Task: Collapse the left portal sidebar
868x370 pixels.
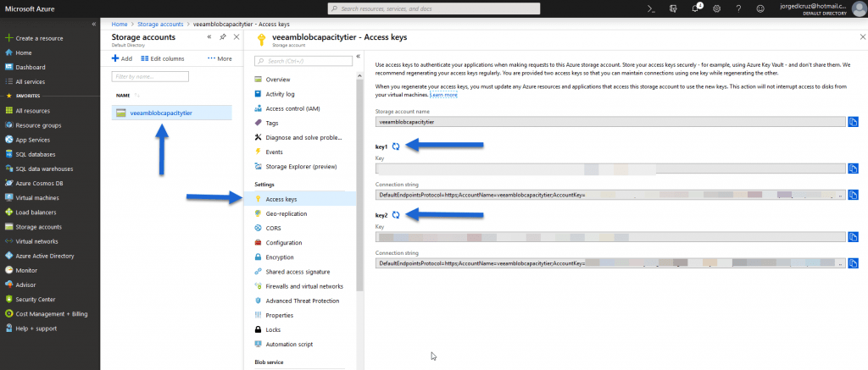Action: (x=93, y=25)
